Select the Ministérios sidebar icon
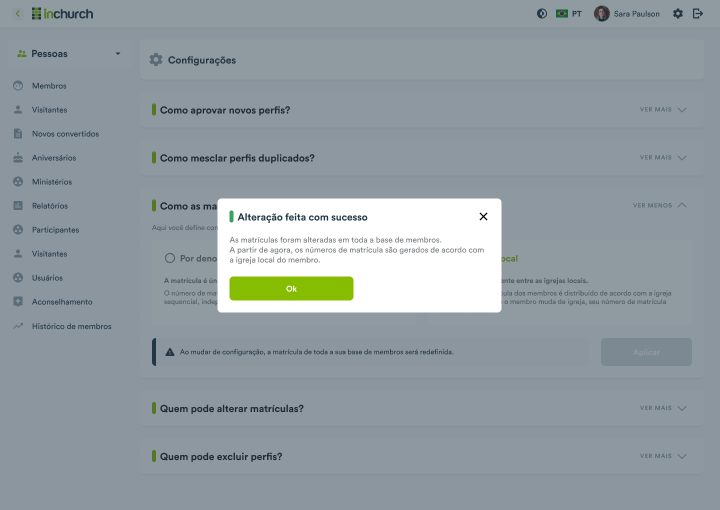This screenshot has height=510, width=720. point(18,182)
